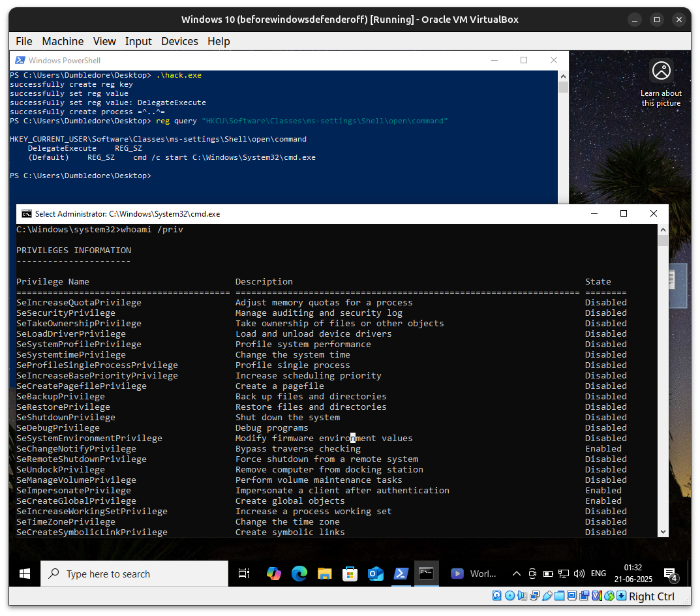Open the volume speaker tray icon
700x616 pixels.
pyautogui.click(x=579, y=574)
